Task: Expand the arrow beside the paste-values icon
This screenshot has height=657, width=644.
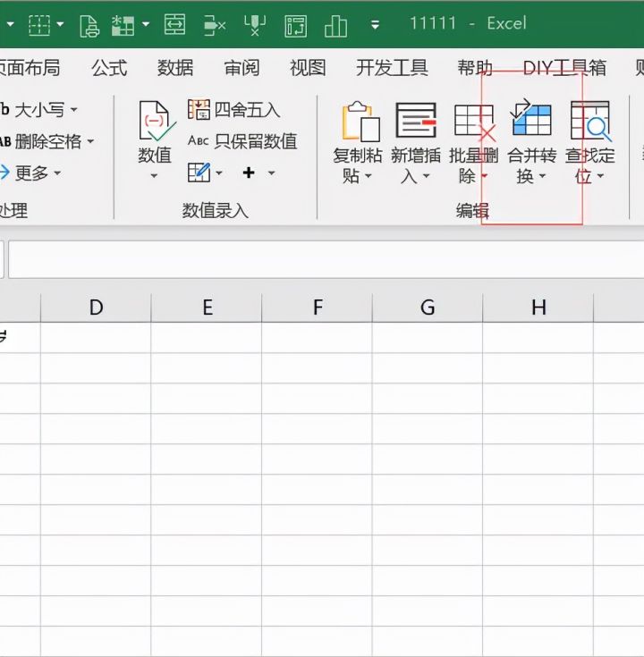Action: [146, 24]
